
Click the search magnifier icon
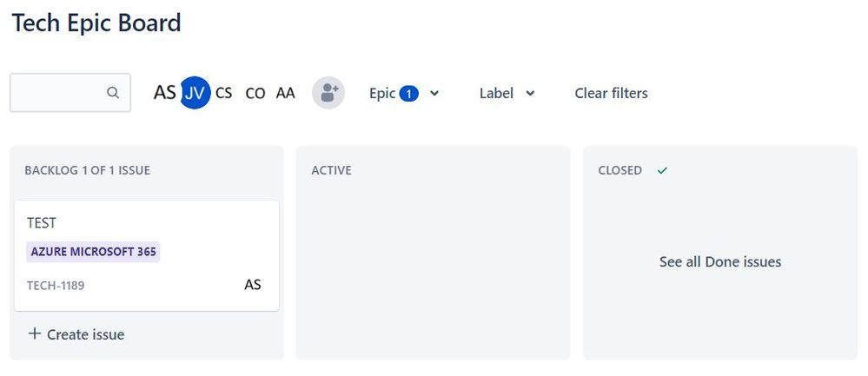coord(113,93)
